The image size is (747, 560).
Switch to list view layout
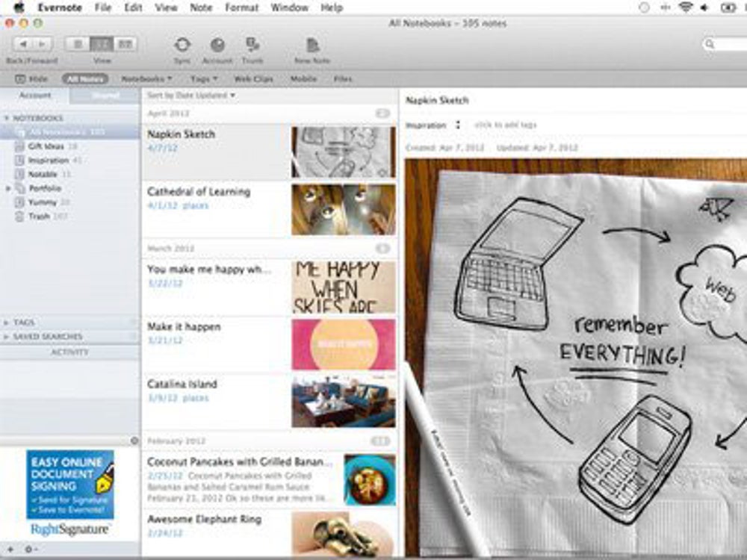tap(78, 44)
